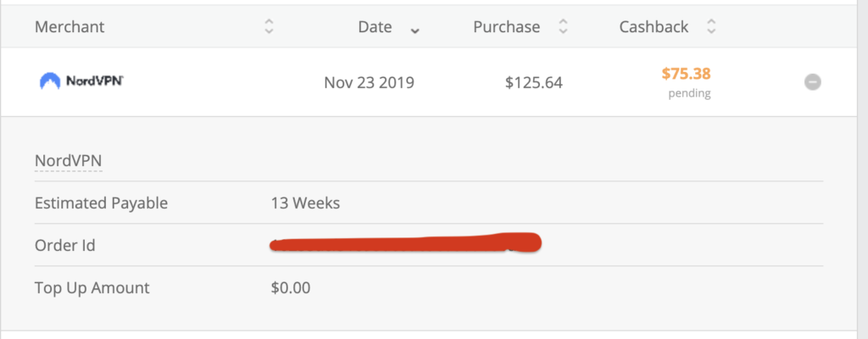Sort Cashback column via arrows icon

click(x=711, y=27)
